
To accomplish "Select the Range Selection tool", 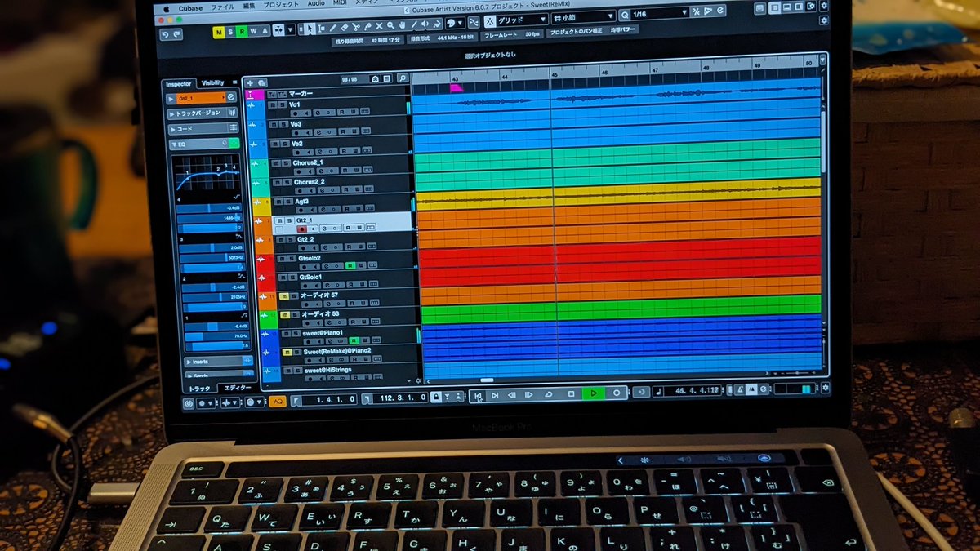I will (321, 29).
